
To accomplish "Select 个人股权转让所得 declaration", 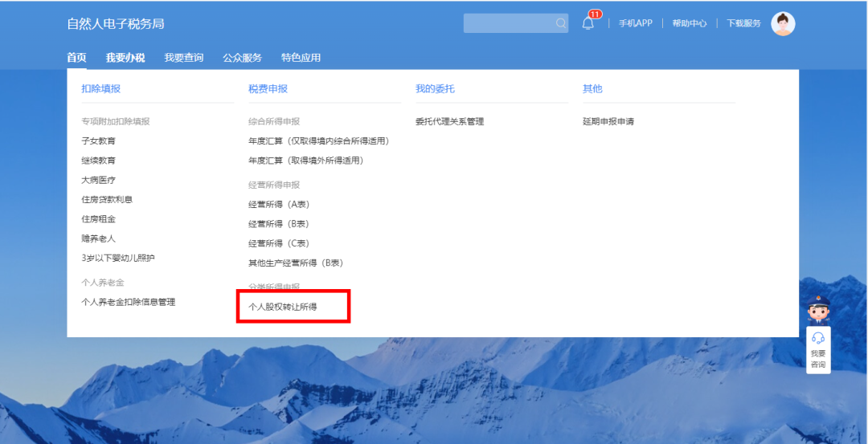I will (x=282, y=307).
